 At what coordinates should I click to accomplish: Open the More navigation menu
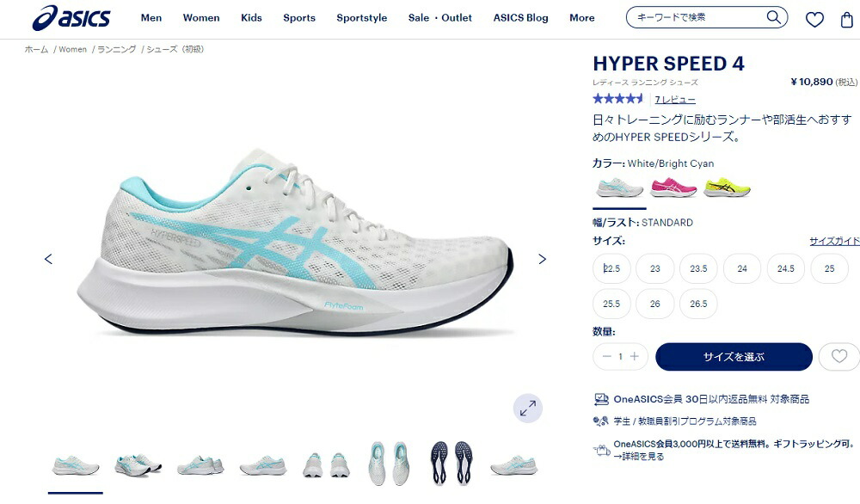click(582, 17)
